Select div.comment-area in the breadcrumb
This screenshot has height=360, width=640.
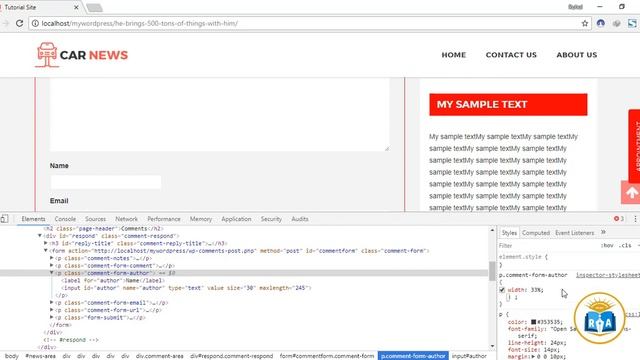(x=160, y=356)
